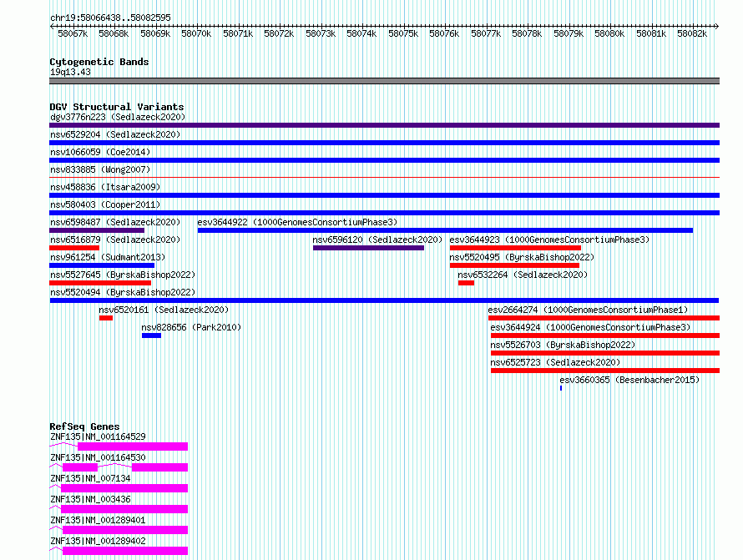Click the red nsv5520495 bar
This screenshot has height=560, width=743.
[x=514, y=265]
